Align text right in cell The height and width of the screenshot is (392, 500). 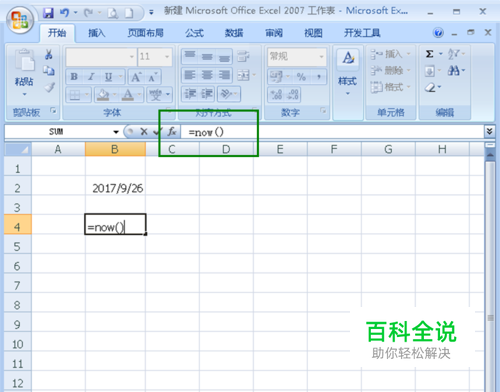[224, 76]
